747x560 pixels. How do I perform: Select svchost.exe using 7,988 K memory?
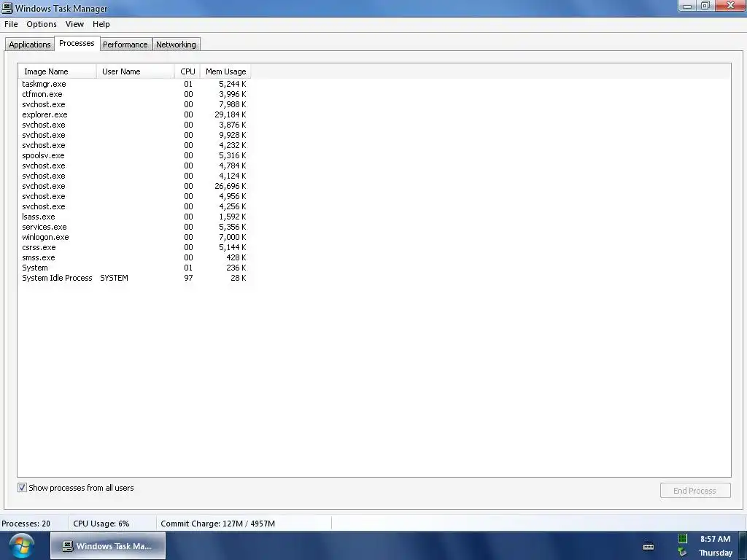tap(134, 104)
